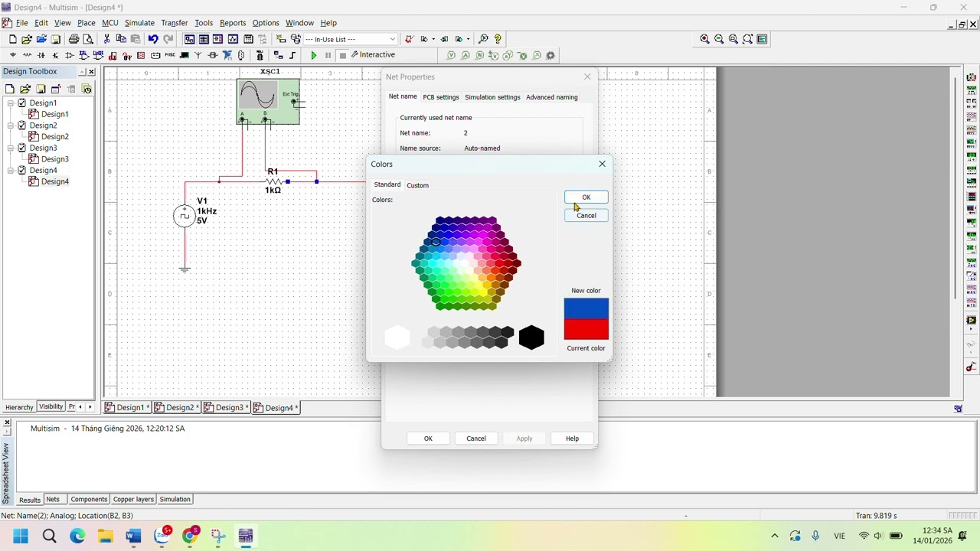Open Nets tab in Spreadsheet View
The image size is (980, 551).
(x=53, y=499)
